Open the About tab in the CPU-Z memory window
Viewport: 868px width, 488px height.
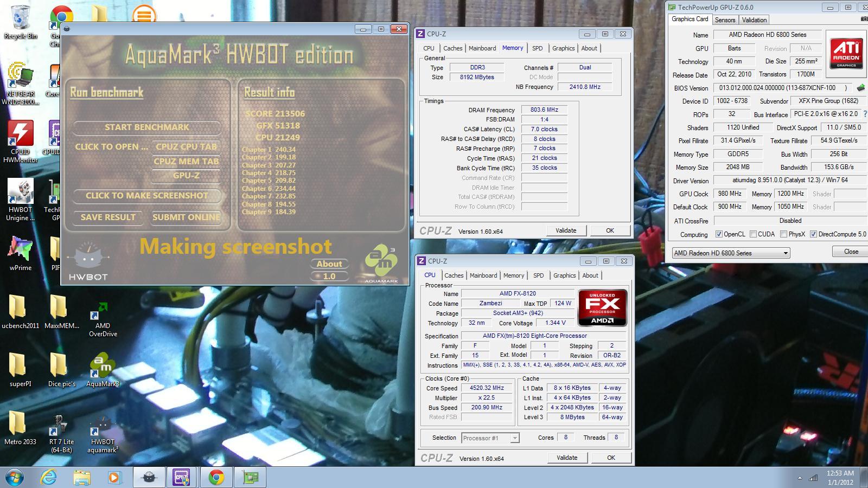589,48
